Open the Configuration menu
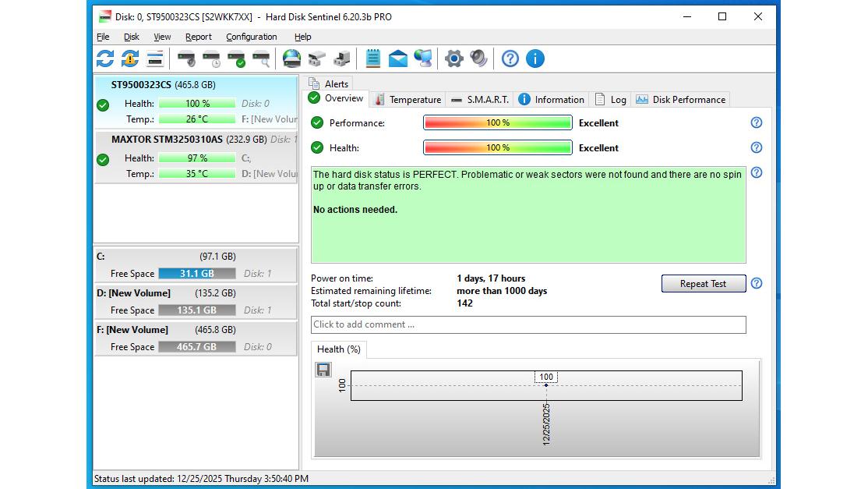Image resolution: width=868 pixels, height=489 pixels. pyautogui.click(x=251, y=37)
